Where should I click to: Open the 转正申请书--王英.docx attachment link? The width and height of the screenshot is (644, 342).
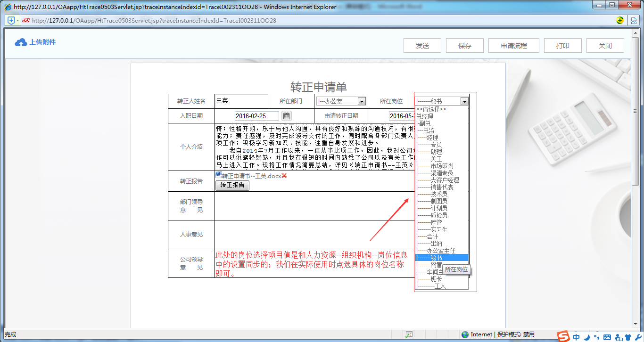pyautogui.click(x=251, y=176)
